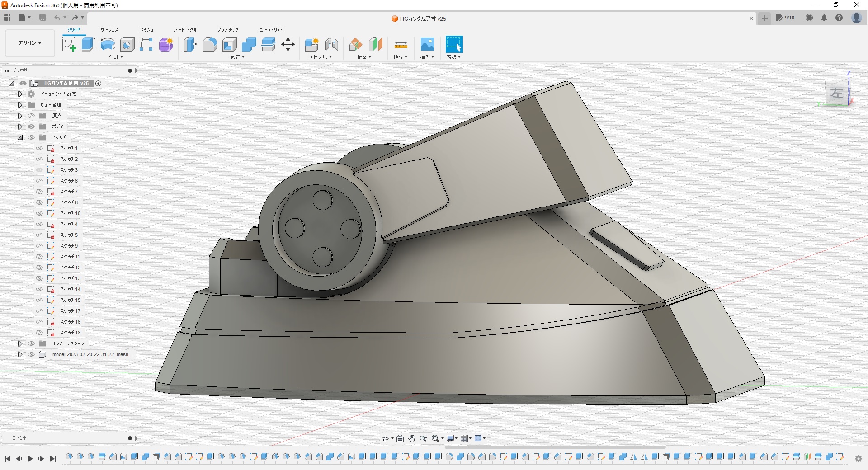This screenshot has height=470, width=868.
Task: Click the Measure ruler icon
Action: (401, 44)
